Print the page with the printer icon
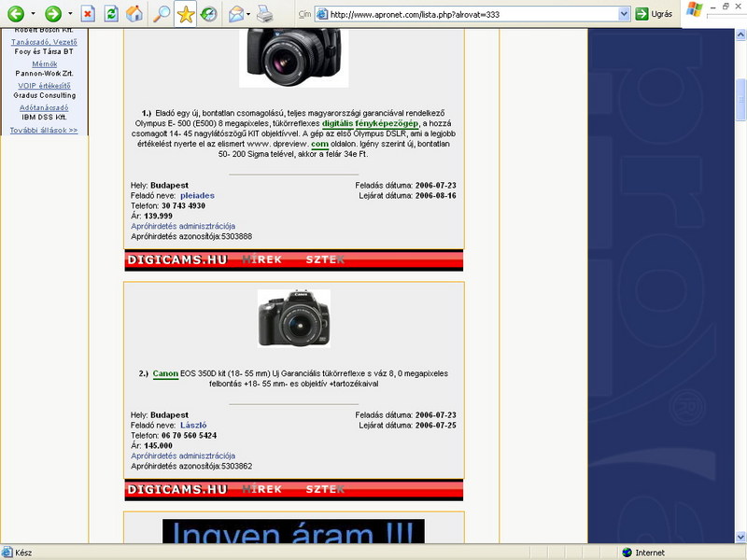Image resolution: width=747 pixels, height=560 pixels. (264, 14)
